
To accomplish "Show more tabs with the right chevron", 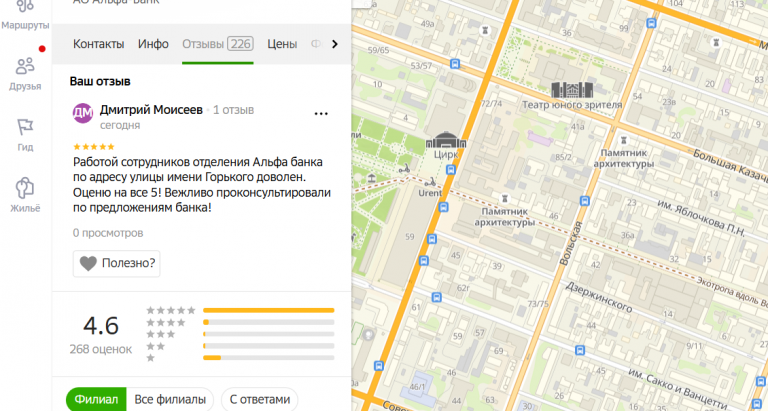I will pyautogui.click(x=335, y=44).
